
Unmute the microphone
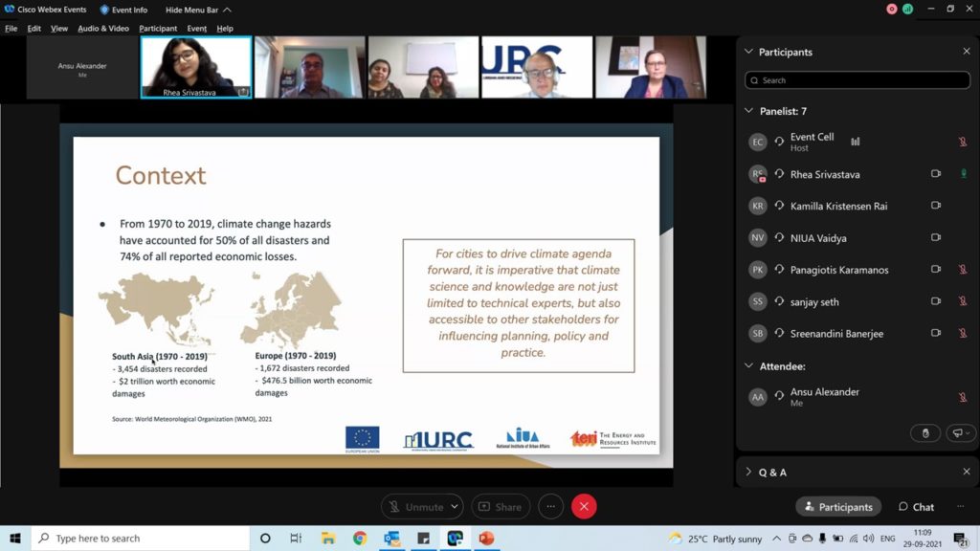click(414, 507)
